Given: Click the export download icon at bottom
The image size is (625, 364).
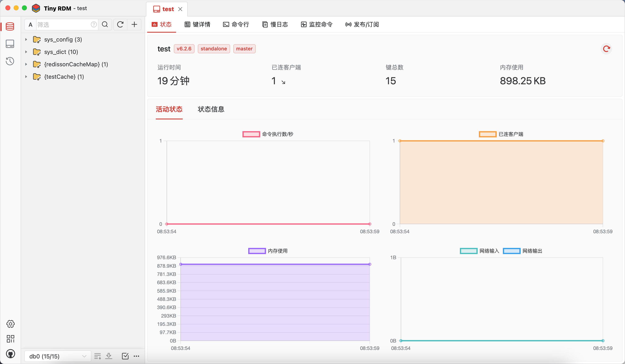Looking at the screenshot, I should [x=109, y=356].
